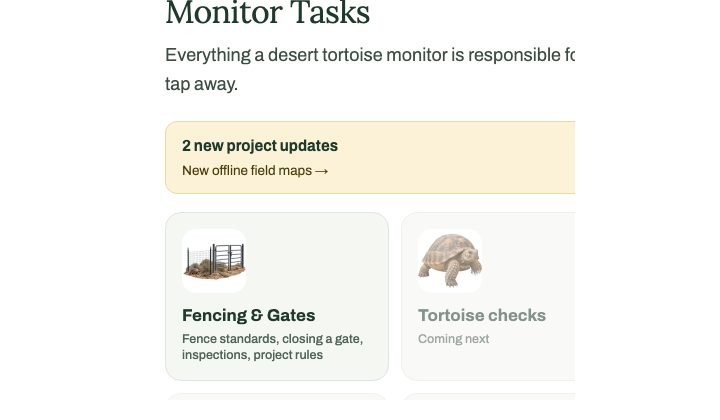Click the arrow after offline field maps
This screenshot has width=720, height=420.
tap(322, 171)
